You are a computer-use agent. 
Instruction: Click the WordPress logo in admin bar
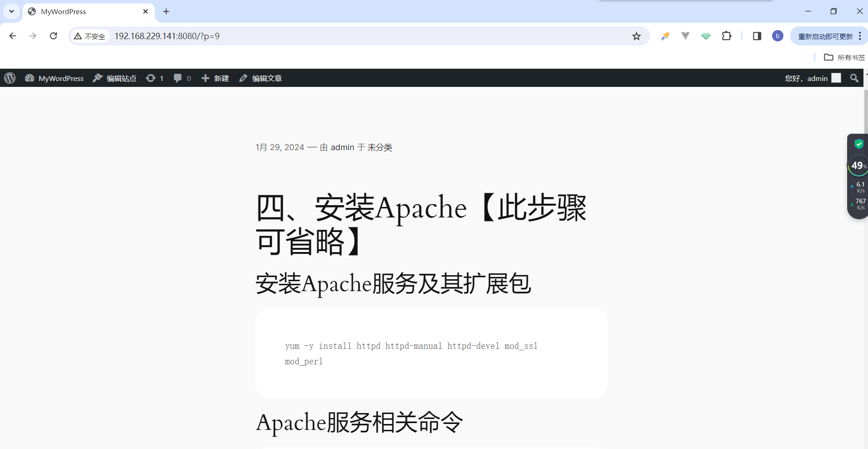click(10, 78)
